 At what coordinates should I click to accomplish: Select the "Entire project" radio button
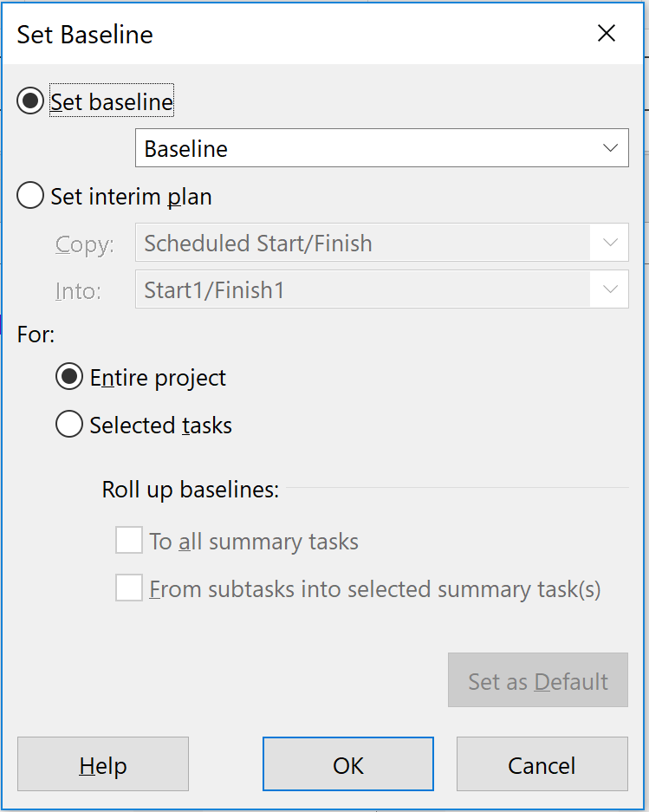(68, 378)
